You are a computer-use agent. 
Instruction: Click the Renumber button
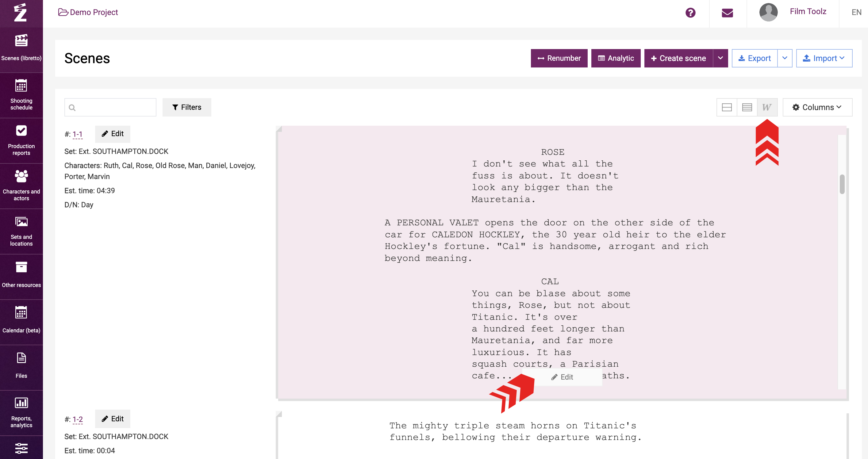coord(559,58)
